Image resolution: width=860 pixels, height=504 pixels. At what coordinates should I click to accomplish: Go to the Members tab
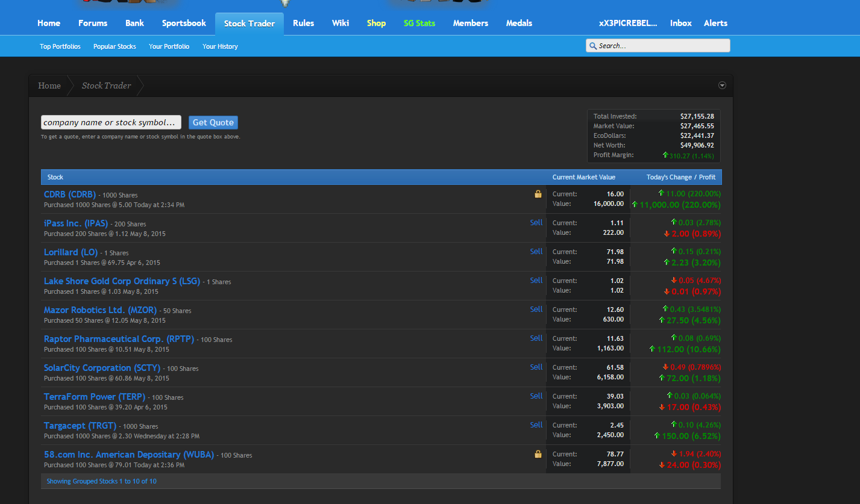tap(471, 23)
